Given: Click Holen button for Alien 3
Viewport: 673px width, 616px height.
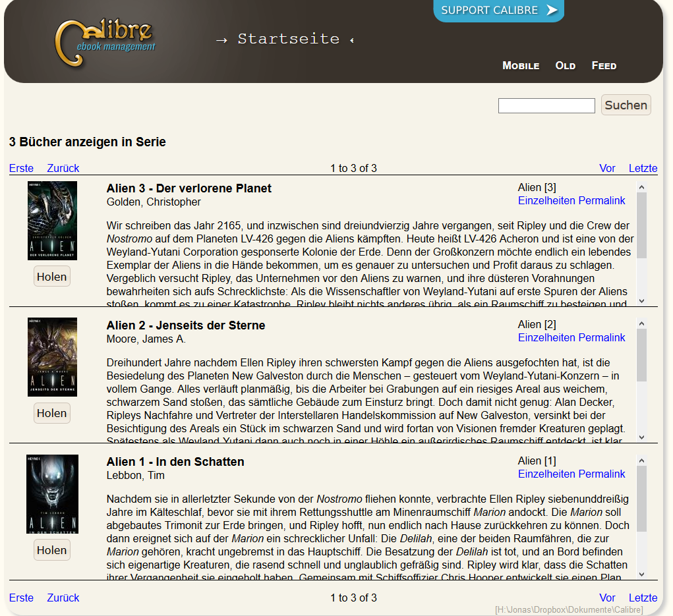Looking at the screenshot, I should [x=52, y=277].
